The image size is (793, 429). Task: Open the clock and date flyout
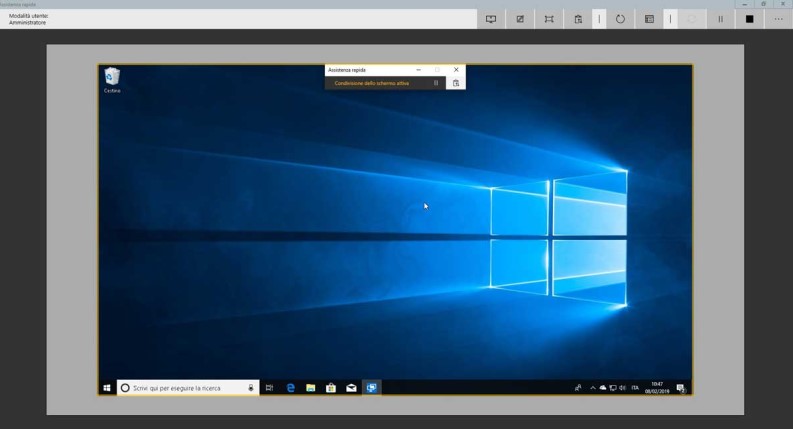(657, 388)
